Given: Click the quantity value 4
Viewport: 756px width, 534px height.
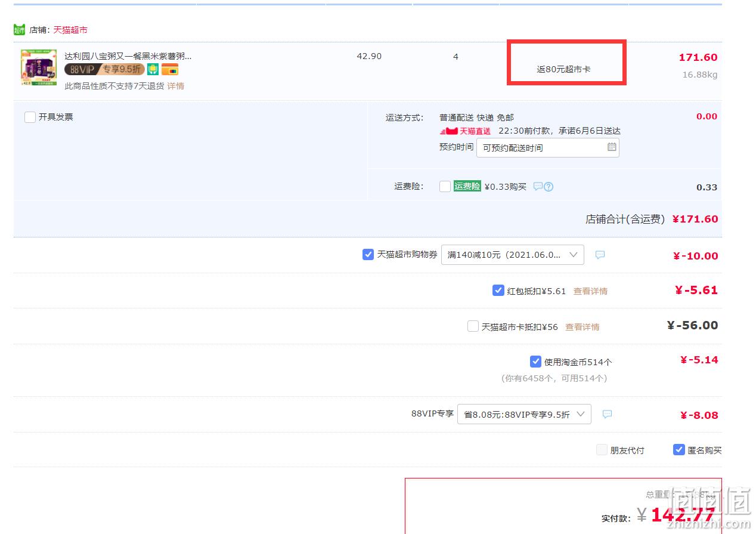Looking at the screenshot, I should coord(456,57).
